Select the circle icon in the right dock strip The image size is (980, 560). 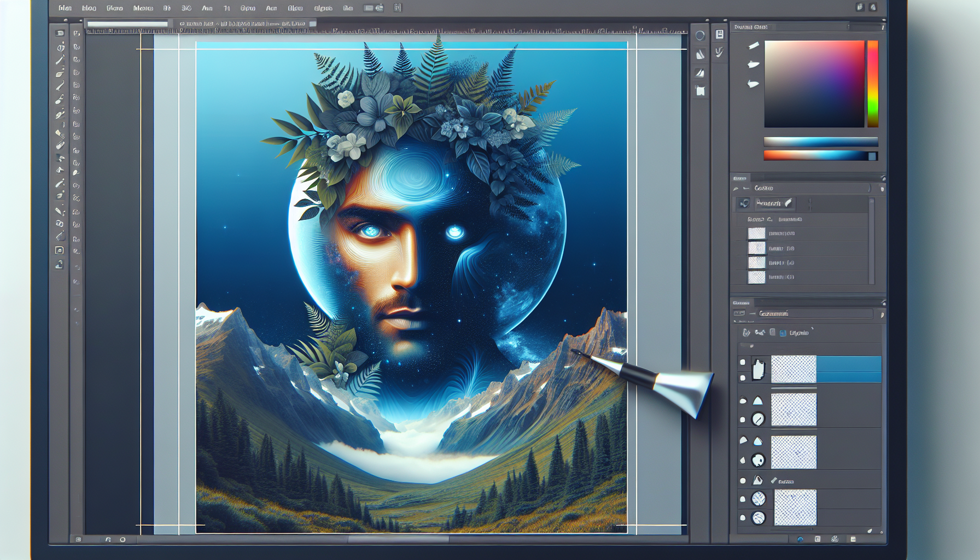tap(700, 36)
